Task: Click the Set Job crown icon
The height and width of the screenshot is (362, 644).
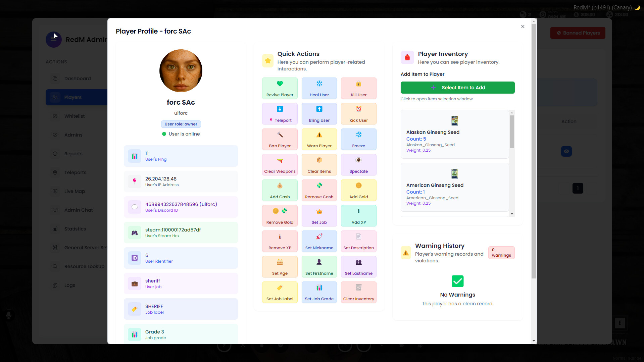Action: 319,211
